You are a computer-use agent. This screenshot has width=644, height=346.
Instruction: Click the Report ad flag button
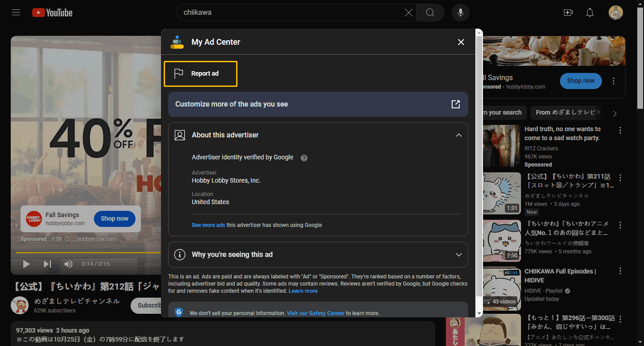[x=200, y=74]
